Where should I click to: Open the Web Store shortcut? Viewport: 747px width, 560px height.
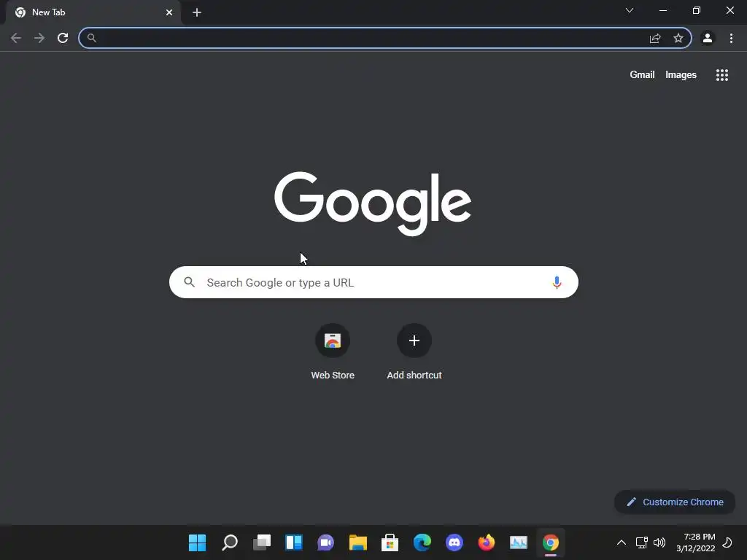pyautogui.click(x=333, y=351)
